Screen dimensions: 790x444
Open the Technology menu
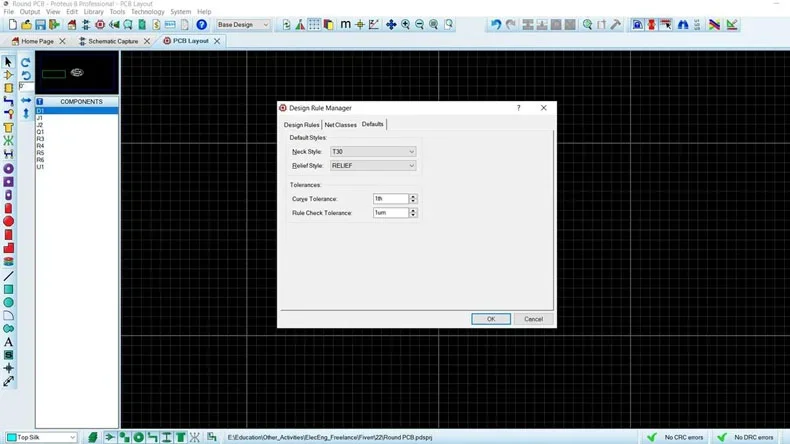(x=148, y=12)
